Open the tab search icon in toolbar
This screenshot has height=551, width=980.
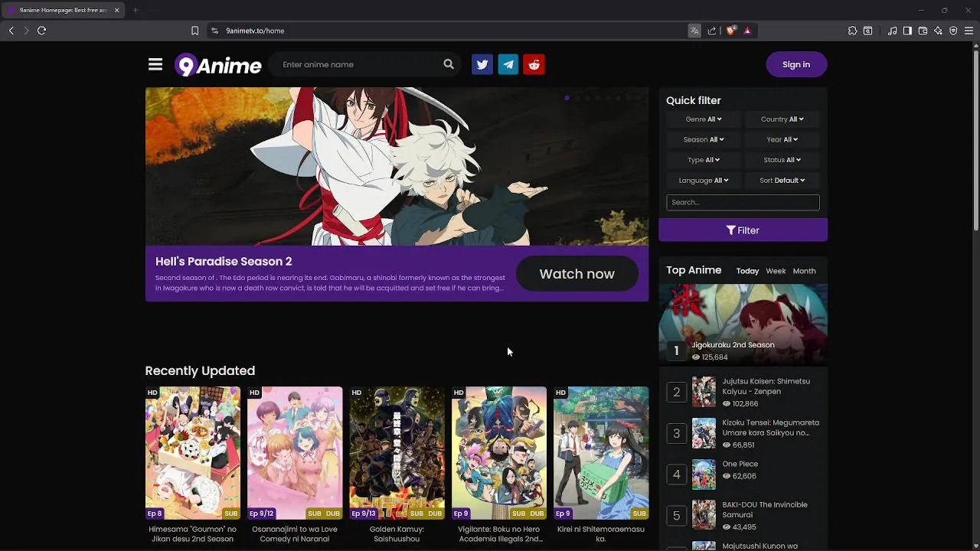[867, 31]
